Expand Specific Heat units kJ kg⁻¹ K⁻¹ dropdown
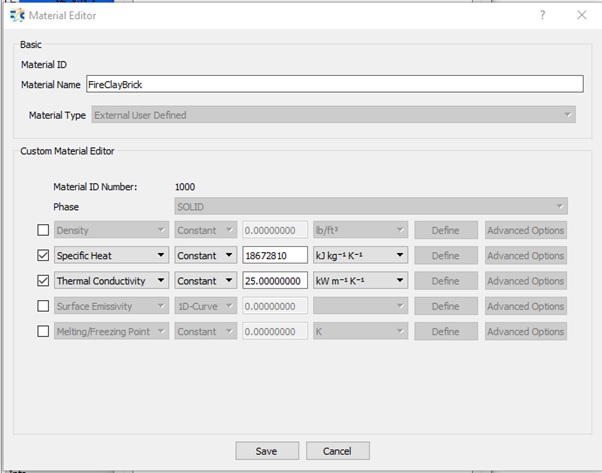The image size is (602, 473). (x=359, y=255)
